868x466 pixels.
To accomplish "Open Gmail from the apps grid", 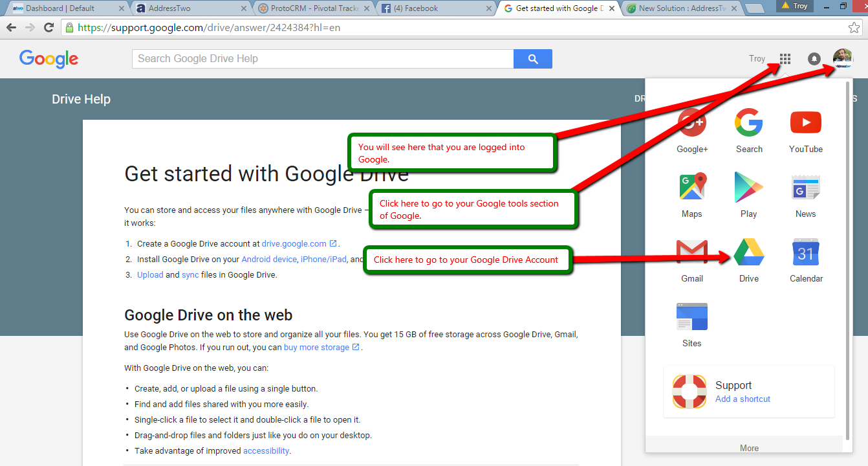I will (x=692, y=260).
